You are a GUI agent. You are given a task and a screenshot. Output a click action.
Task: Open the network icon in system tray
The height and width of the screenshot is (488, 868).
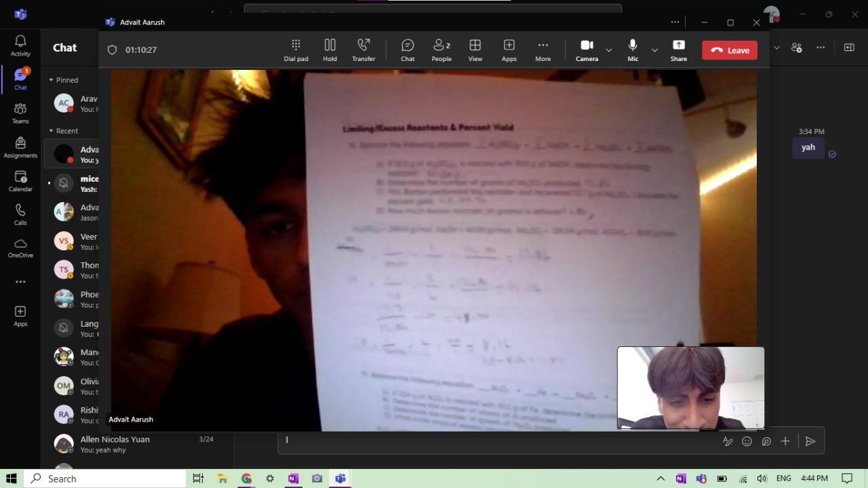[743, 479]
